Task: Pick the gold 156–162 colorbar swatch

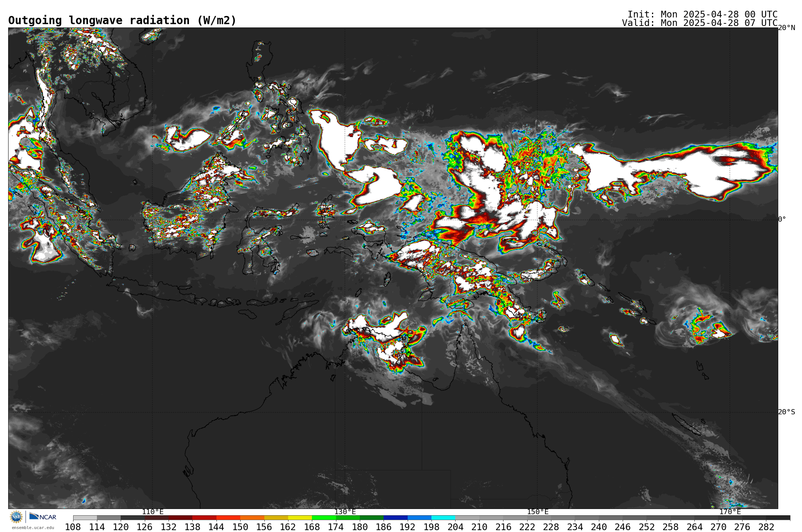Action: click(276, 518)
